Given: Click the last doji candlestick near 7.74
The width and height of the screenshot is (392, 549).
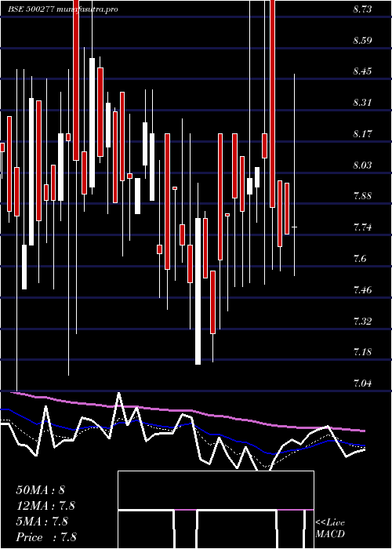Looking at the screenshot, I should click(x=294, y=227).
